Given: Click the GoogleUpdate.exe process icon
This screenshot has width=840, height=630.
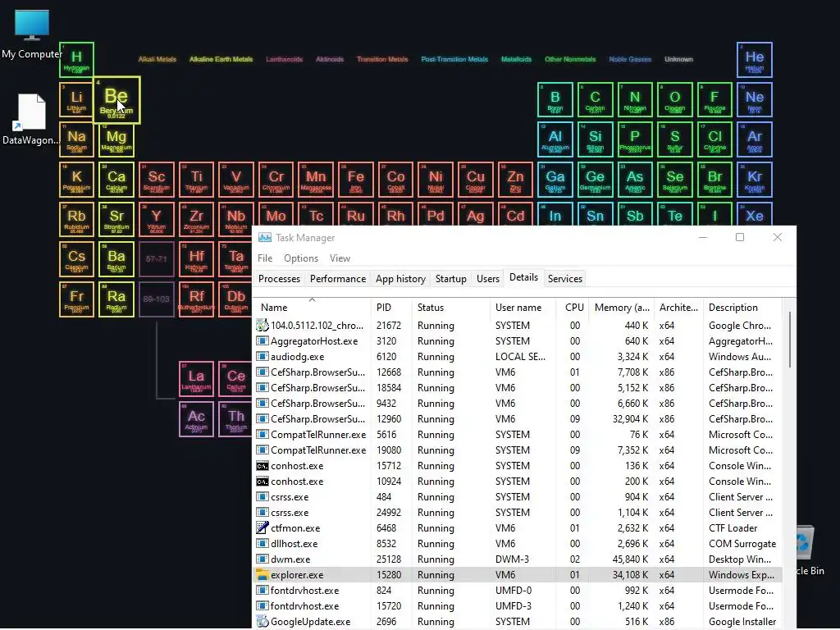Looking at the screenshot, I should [262, 622].
